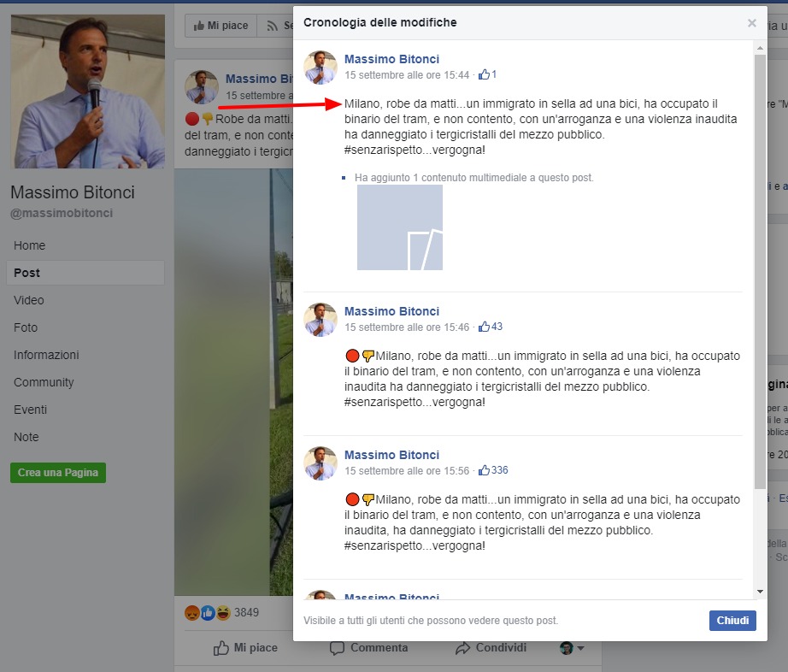The height and width of the screenshot is (672, 788).
Task: Open Foto in the page sidebar
Action: coord(26,327)
